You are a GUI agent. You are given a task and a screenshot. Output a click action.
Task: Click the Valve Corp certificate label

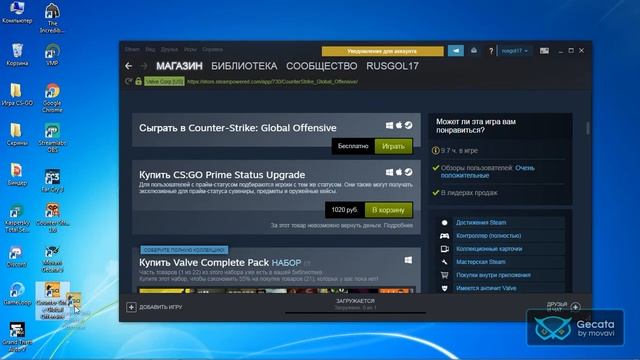[x=164, y=82]
